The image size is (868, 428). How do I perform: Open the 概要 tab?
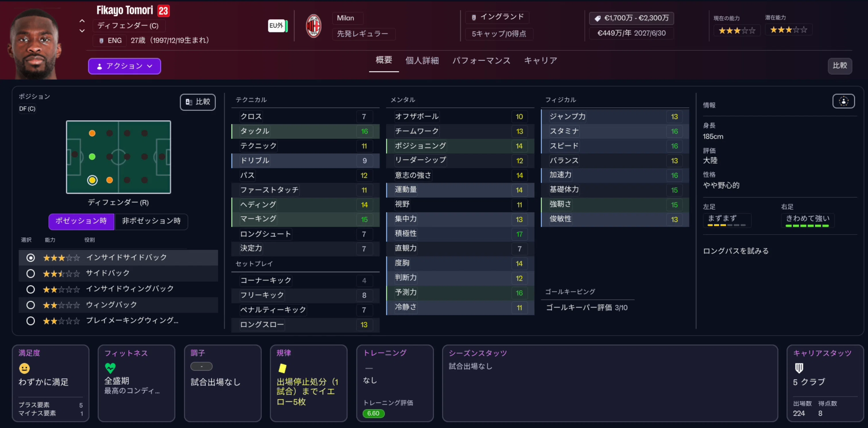click(384, 60)
